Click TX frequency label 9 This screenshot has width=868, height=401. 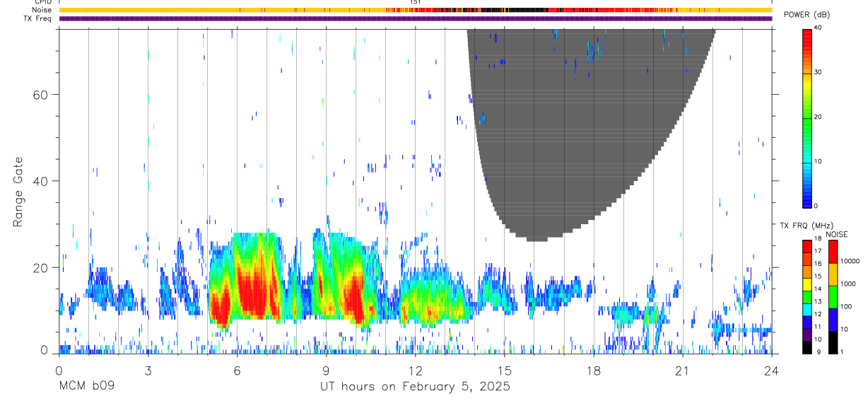pyautogui.click(x=819, y=351)
